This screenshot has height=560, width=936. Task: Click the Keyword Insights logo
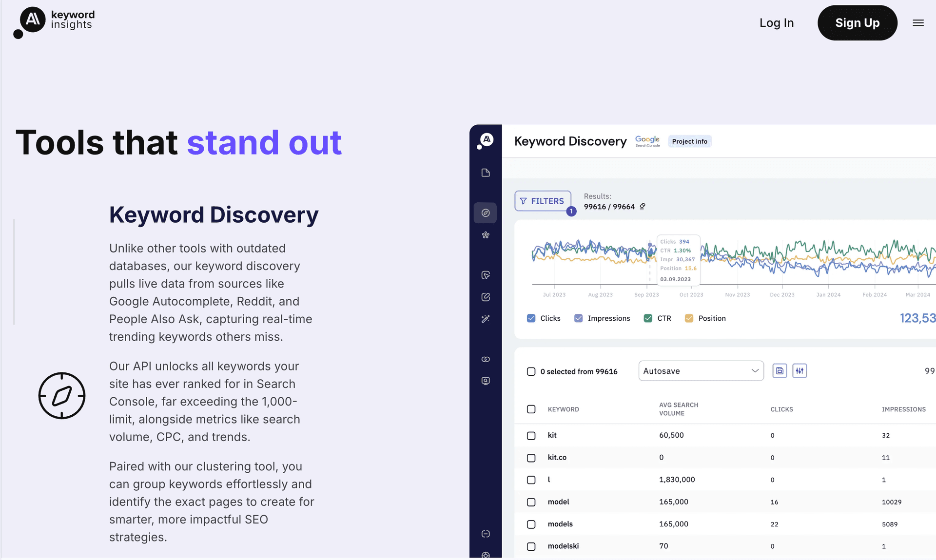(x=54, y=22)
